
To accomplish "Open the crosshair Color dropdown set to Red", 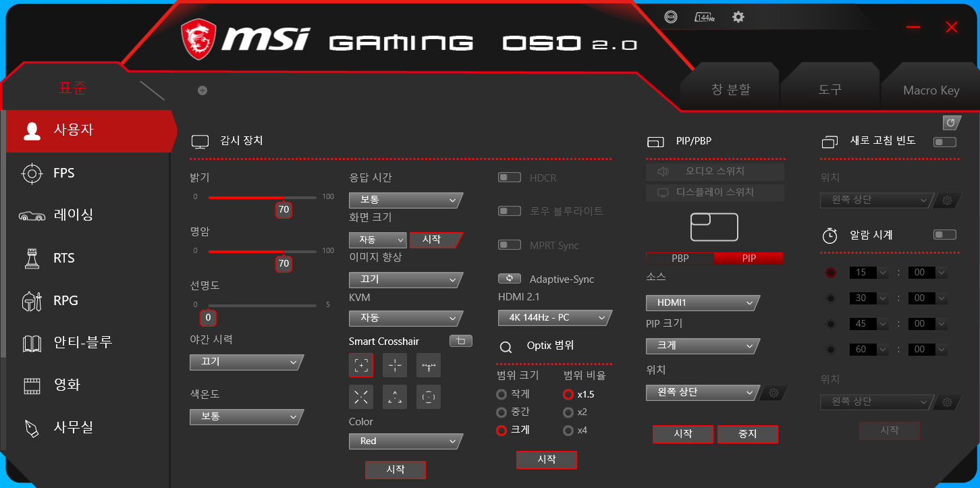I will pyautogui.click(x=406, y=441).
